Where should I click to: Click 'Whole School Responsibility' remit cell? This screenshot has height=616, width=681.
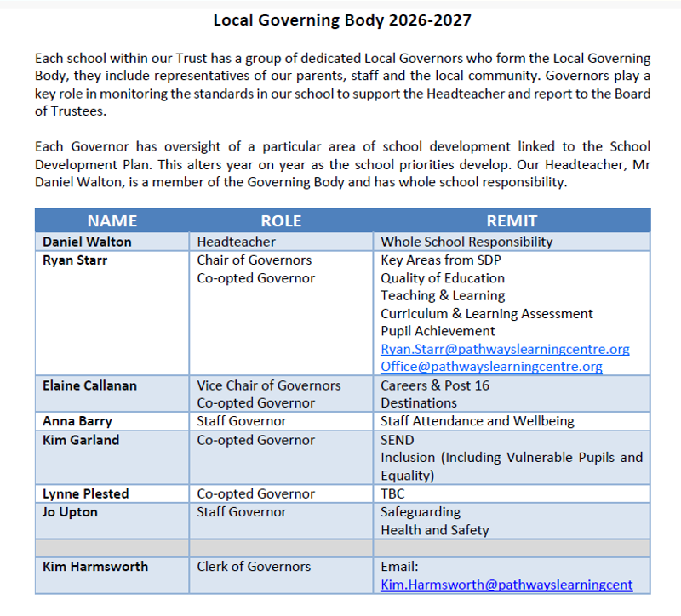[512, 242]
